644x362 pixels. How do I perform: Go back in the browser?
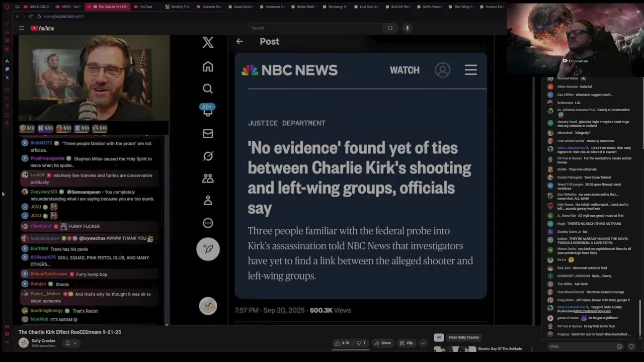coord(17,16)
